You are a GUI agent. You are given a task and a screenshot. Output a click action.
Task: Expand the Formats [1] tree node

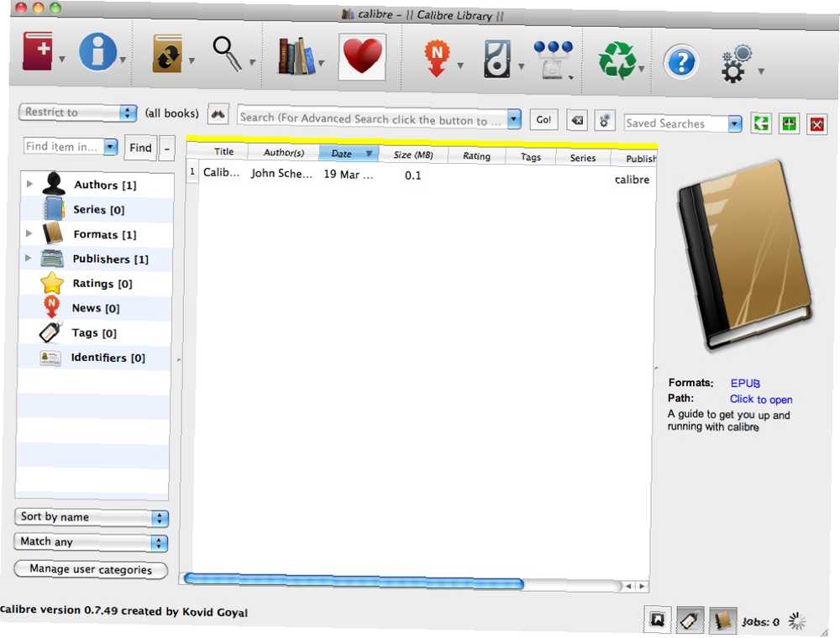(29, 233)
